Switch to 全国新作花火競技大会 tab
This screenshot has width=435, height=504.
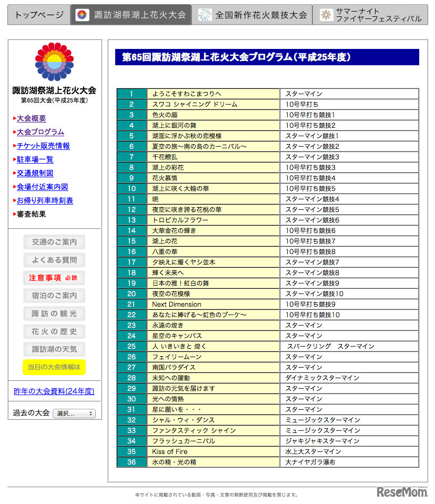[252, 15]
